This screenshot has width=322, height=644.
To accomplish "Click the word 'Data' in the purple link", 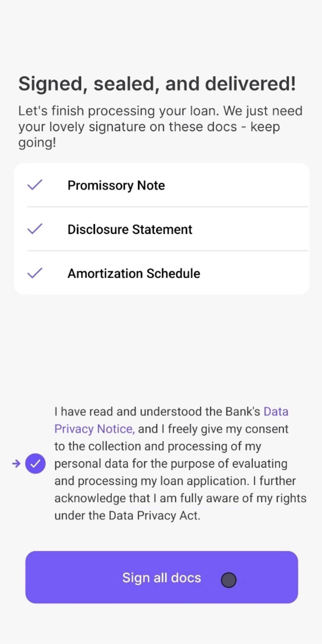I will click(x=276, y=412).
